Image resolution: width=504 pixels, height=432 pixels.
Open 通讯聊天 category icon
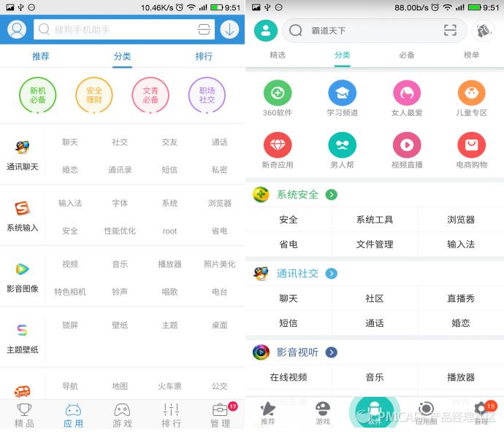pos(22,147)
